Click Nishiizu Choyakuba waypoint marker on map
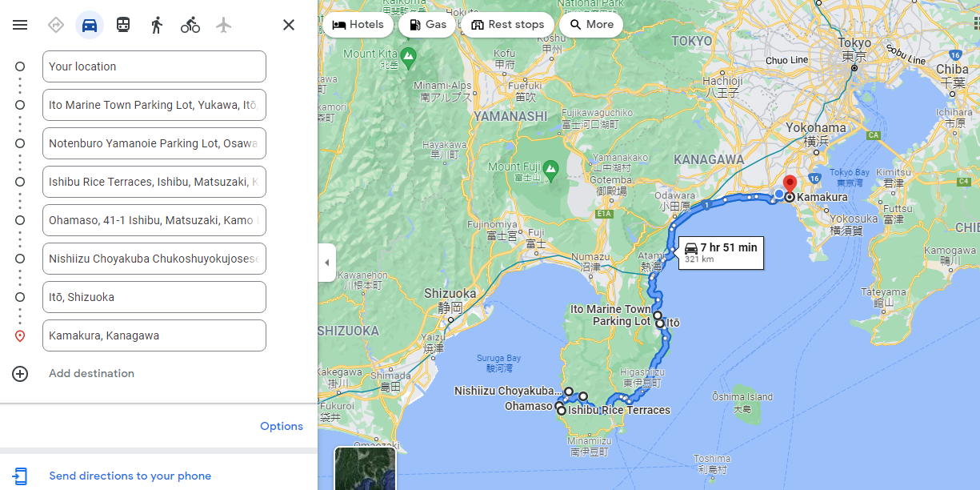This screenshot has width=980, height=490. [x=569, y=392]
